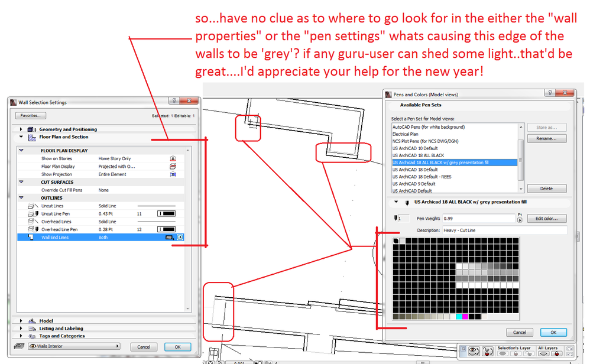Screen dimensions: 590x364
Task: Collapse the FLOOR PLAN DISPLAY group
Action: click(21, 151)
